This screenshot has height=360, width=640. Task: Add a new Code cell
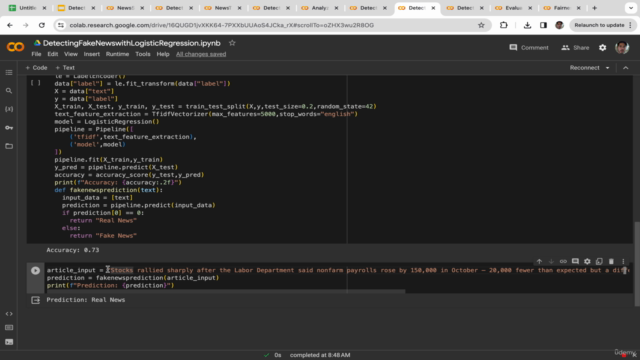click(x=36, y=68)
